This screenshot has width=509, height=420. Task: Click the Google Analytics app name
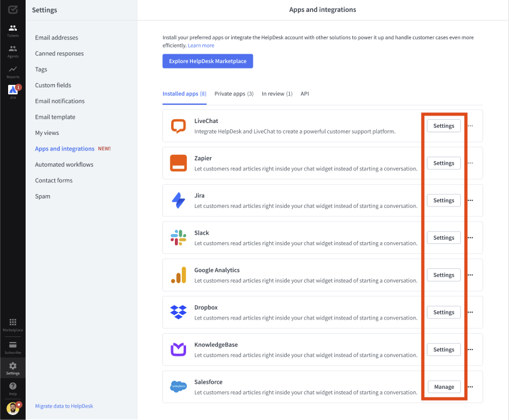coord(217,270)
